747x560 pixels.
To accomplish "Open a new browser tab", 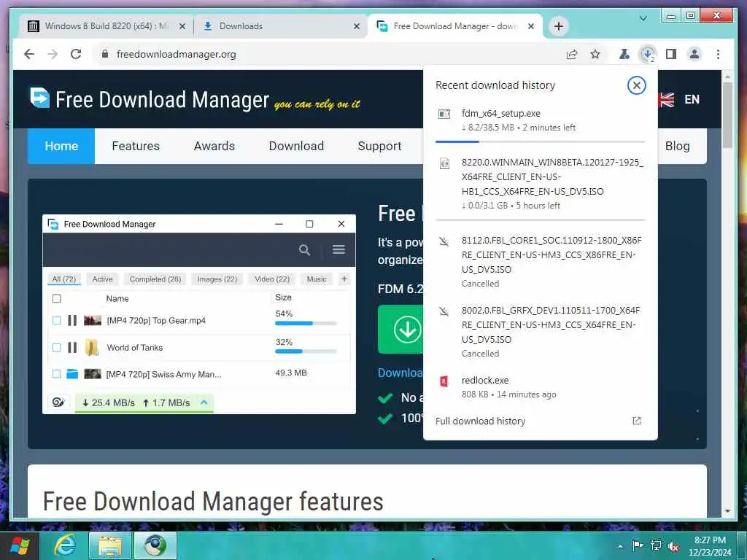I will (x=558, y=26).
